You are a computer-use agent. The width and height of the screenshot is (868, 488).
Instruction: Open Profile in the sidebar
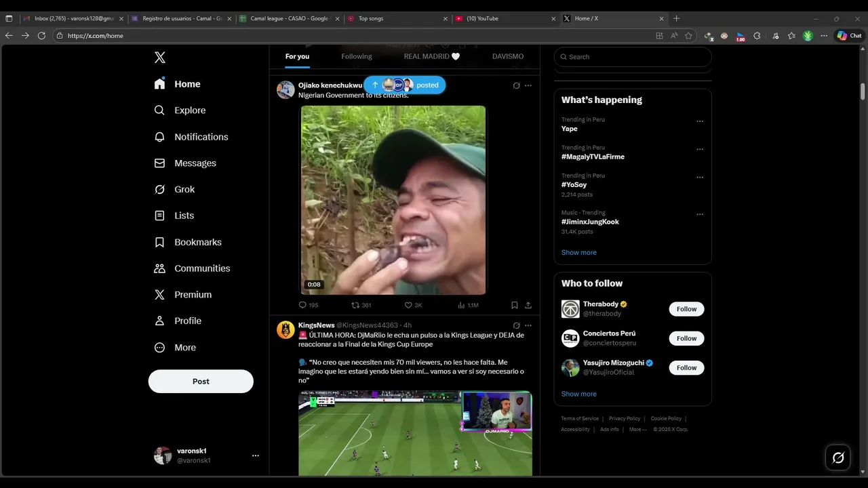pyautogui.click(x=178, y=321)
